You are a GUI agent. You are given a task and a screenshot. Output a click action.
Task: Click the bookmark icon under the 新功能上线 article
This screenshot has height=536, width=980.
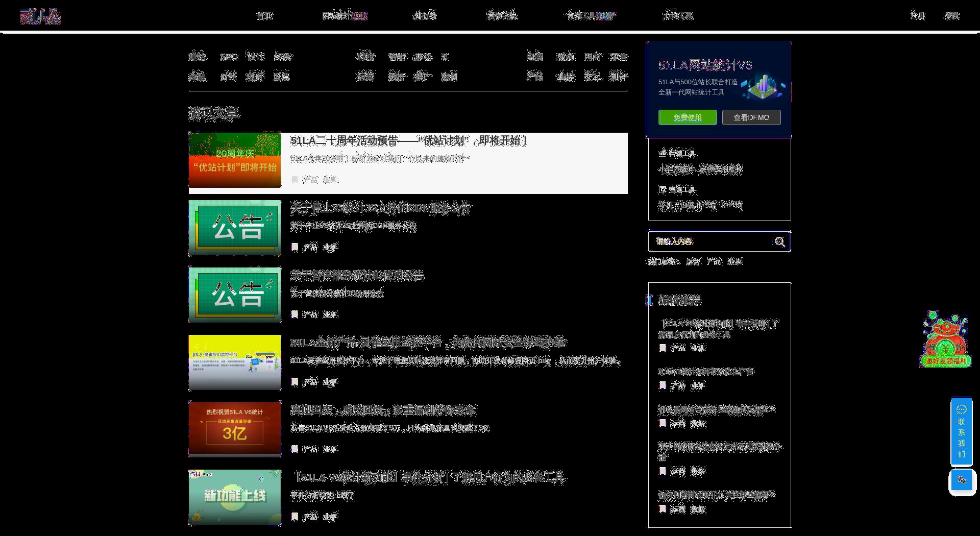[295, 517]
